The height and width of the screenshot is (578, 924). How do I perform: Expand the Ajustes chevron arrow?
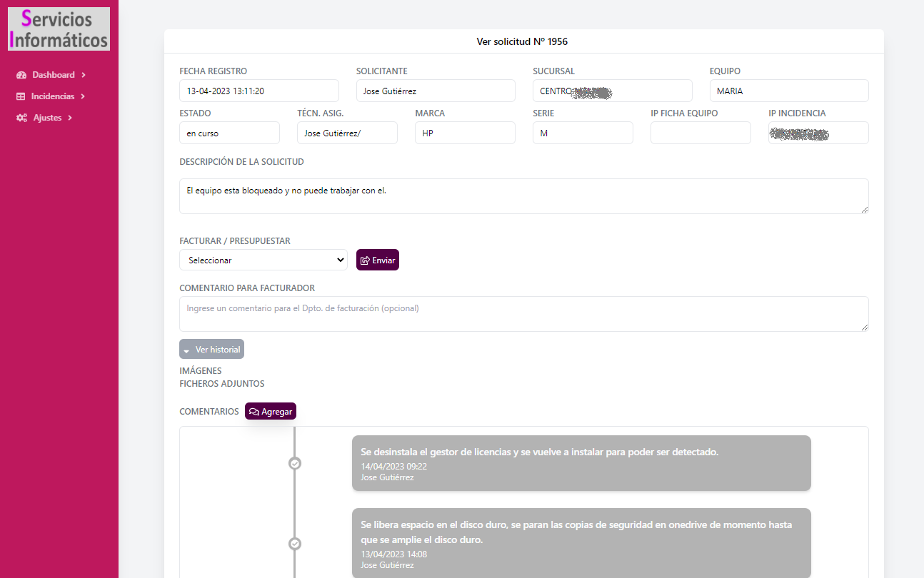(x=70, y=118)
